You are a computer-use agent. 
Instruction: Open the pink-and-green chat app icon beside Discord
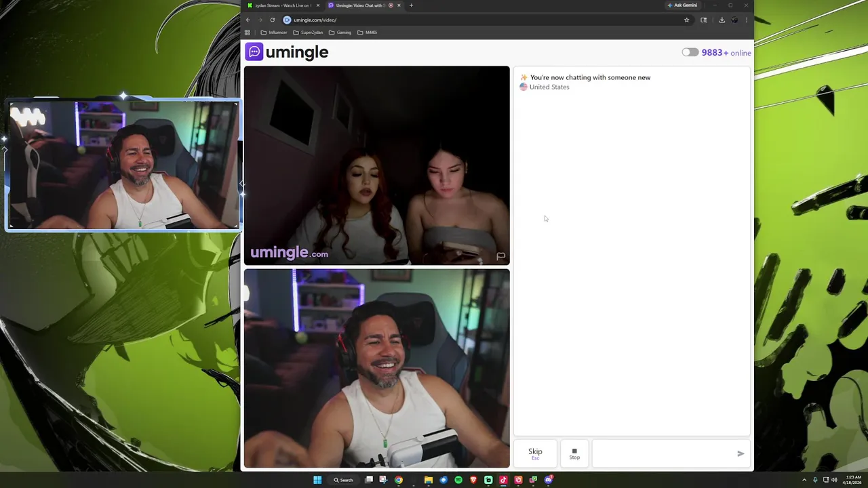[x=533, y=480]
